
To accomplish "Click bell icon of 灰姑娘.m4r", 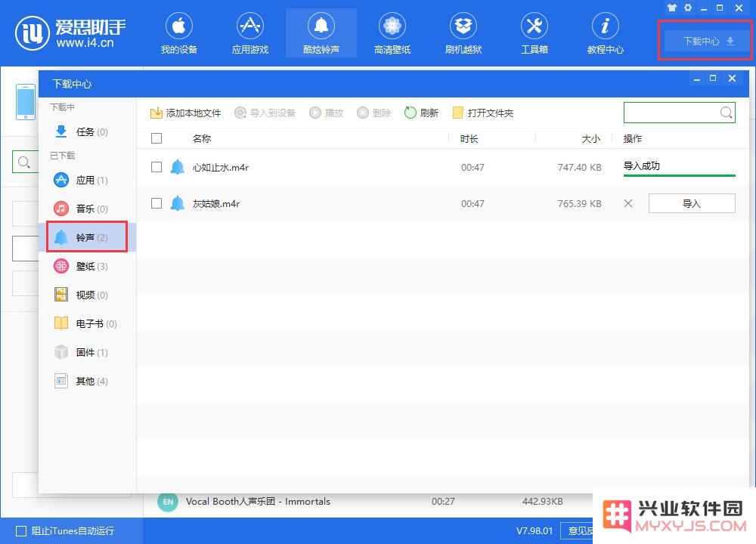I will (x=178, y=202).
